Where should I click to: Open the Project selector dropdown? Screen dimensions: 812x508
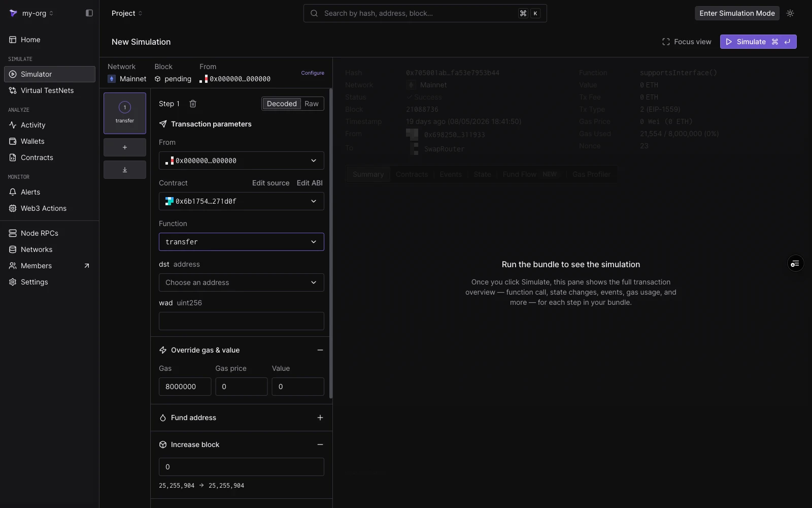pyautogui.click(x=127, y=13)
